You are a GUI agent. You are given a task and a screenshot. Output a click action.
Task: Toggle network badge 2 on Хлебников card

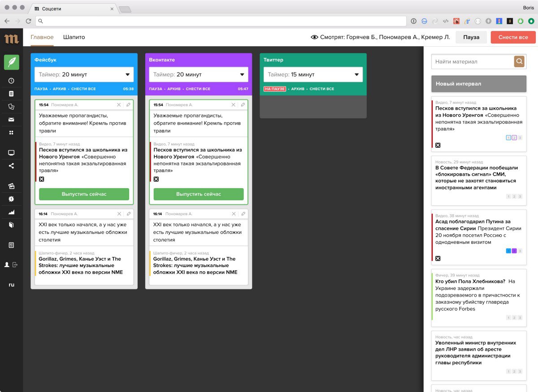[x=514, y=318]
